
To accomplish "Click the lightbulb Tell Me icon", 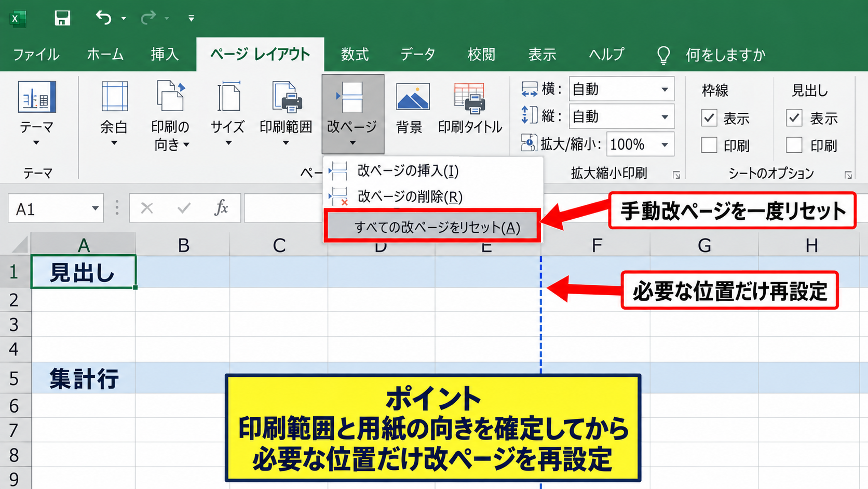I will coord(663,55).
